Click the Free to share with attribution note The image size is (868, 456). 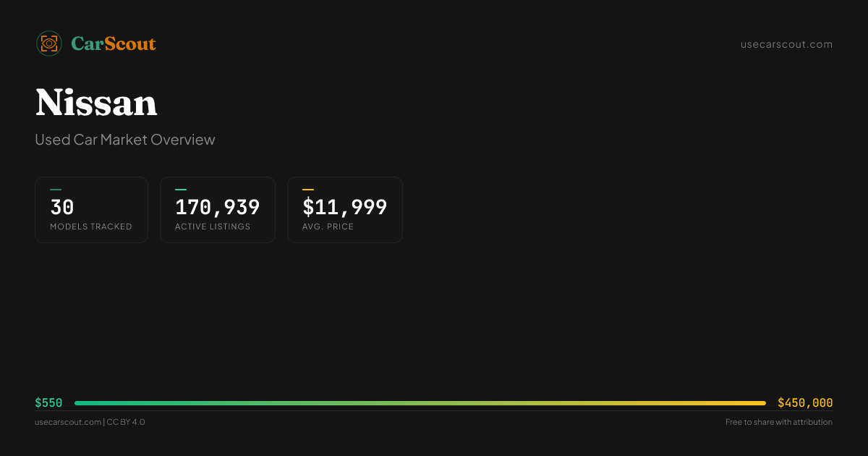coord(779,422)
